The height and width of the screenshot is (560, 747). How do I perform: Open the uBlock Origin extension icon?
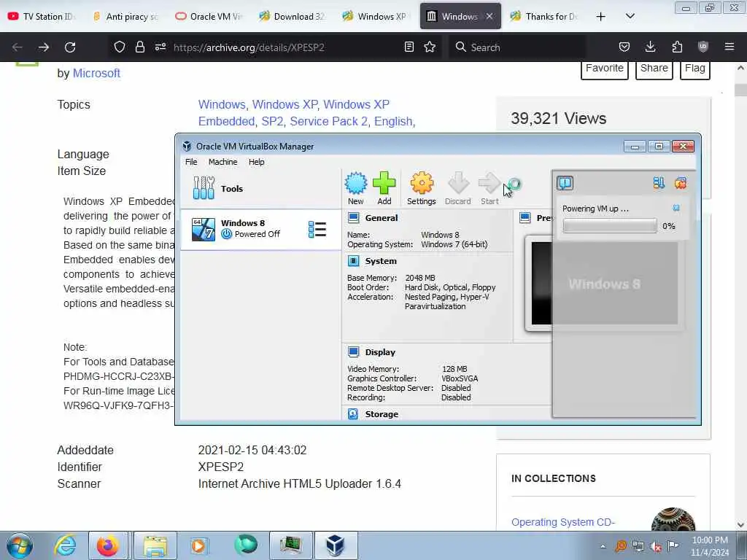pyautogui.click(x=703, y=47)
